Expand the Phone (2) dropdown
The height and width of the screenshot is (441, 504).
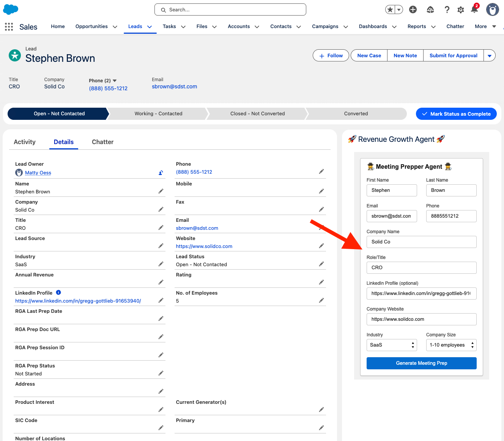(x=115, y=80)
